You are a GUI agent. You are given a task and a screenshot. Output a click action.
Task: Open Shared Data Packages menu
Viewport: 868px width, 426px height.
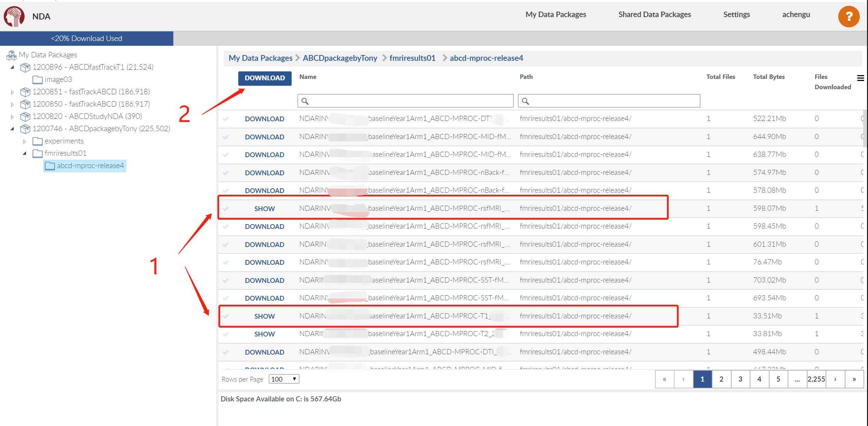(x=654, y=14)
